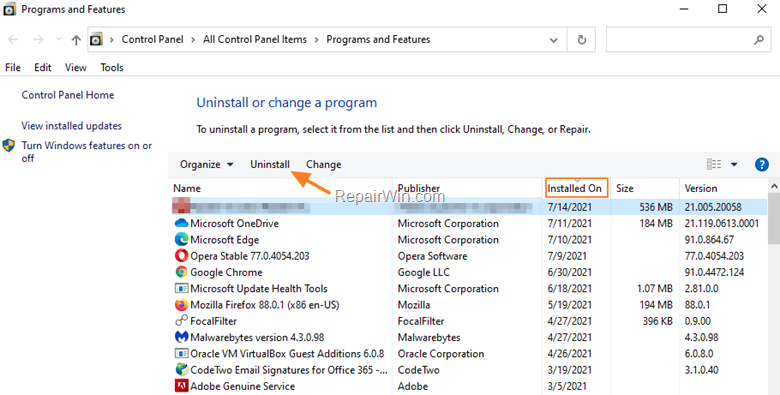The height and width of the screenshot is (395, 780).
Task: Open the Organize dropdown
Action: point(206,165)
